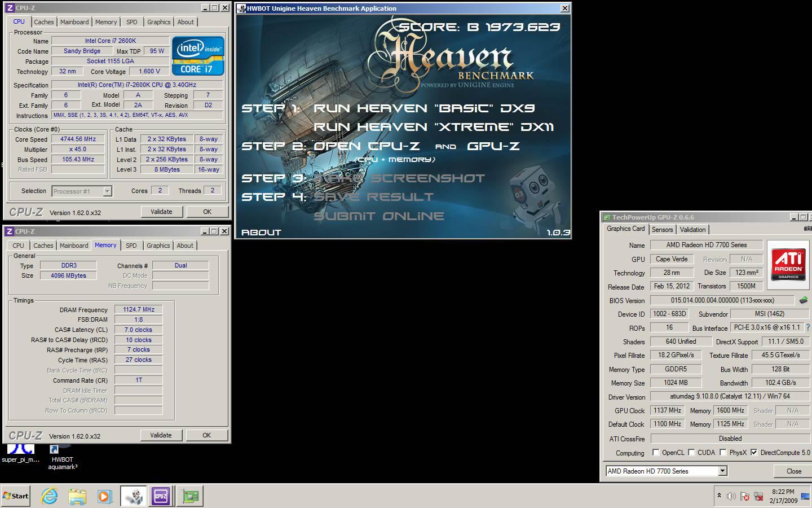Switch to CPU tab in the Memory CPU-Z window
The height and width of the screenshot is (508, 812).
click(18, 246)
